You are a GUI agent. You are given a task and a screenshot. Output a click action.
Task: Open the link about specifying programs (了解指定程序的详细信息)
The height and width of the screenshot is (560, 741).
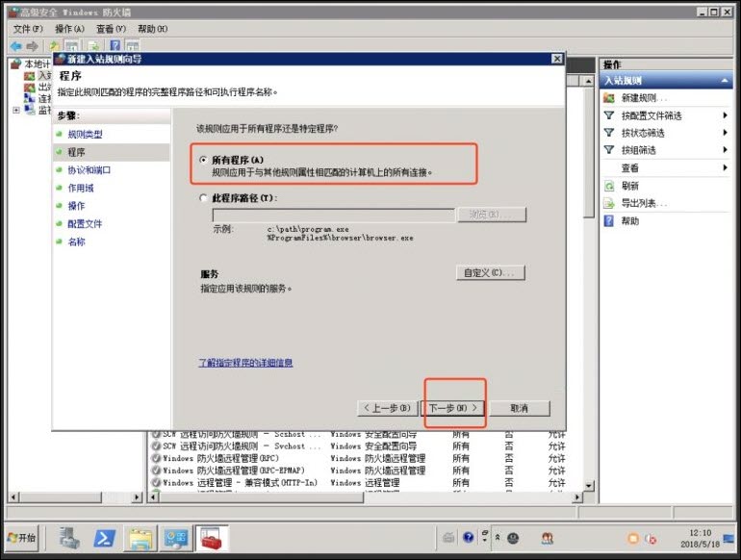point(245,363)
